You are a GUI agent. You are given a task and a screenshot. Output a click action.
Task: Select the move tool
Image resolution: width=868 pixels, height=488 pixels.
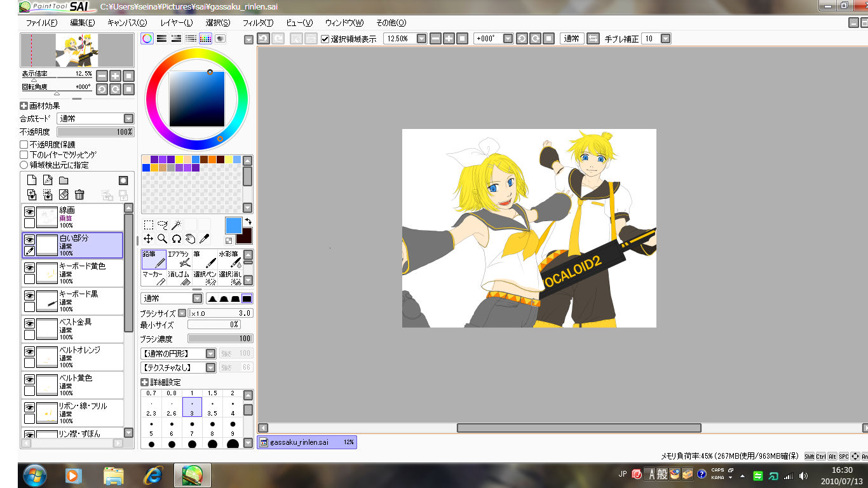point(148,239)
